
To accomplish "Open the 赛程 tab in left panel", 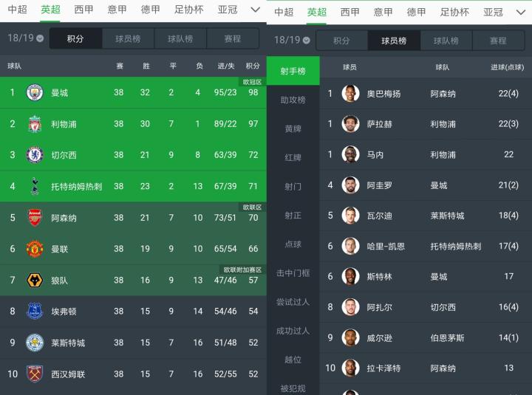I will (x=232, y=39).
